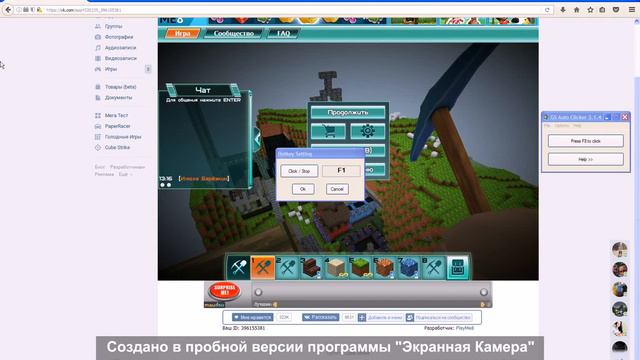This screenshot has width=640, height=360.
Task: Bookmark the page with the star icon
Action: pos(590,9)
